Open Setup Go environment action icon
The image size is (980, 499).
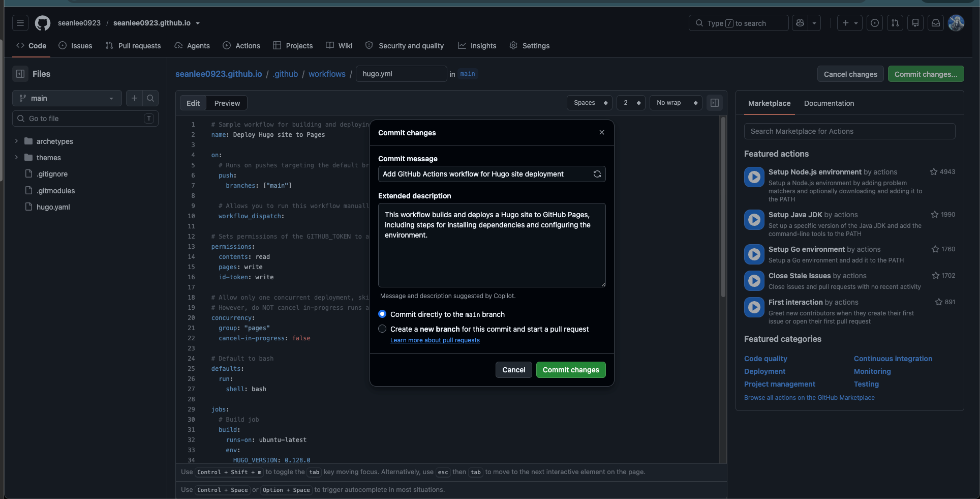click(x=754, y=254)
